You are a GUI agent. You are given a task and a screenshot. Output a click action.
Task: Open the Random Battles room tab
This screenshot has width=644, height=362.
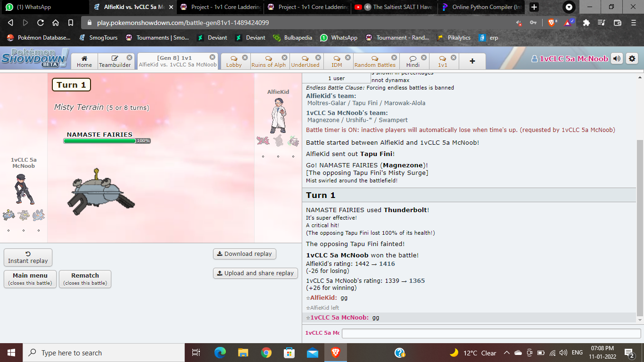(x=375, y=61)
